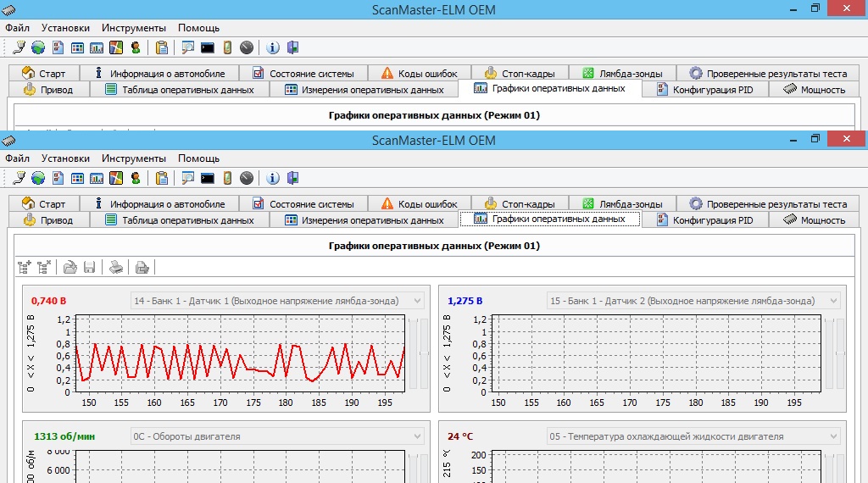Open the Лямбда-зонды tab in front window
Image resolution: width=868 pixels, height=483 pixels.
(x=622, y=203)
